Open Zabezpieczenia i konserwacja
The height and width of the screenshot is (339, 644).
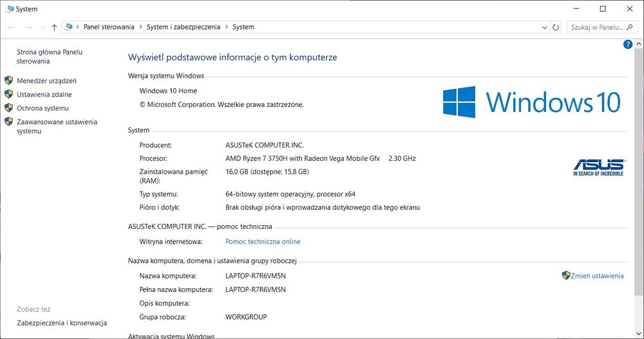62,323
